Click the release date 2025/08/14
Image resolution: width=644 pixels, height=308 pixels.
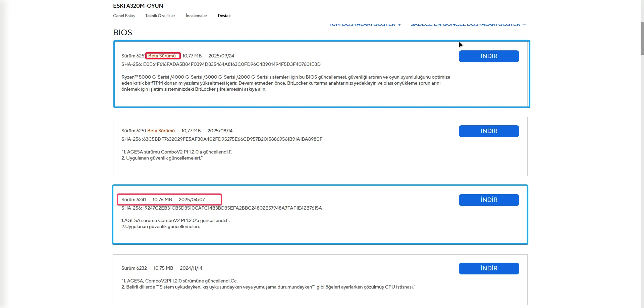coord(220,131)
